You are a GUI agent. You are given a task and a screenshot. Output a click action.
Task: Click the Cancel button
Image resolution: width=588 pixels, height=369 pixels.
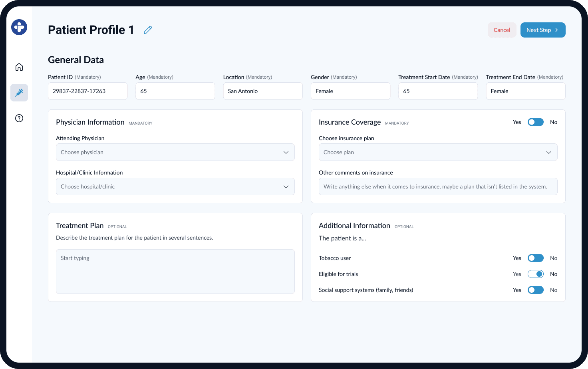(502, 30)
